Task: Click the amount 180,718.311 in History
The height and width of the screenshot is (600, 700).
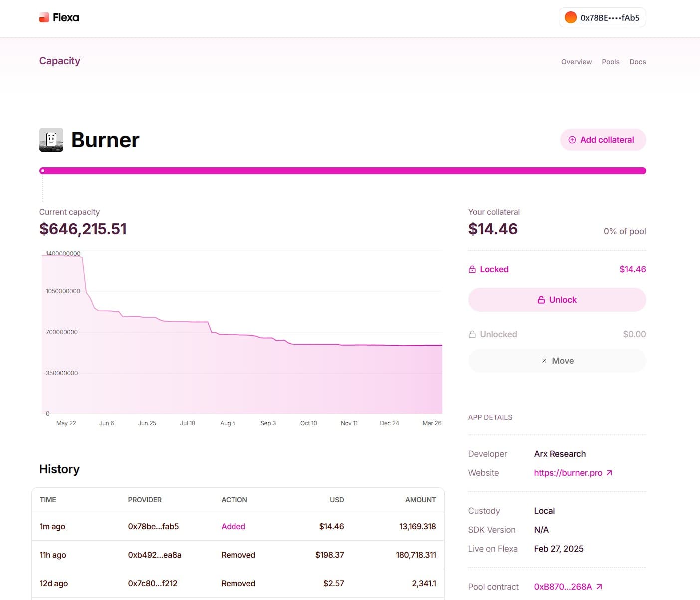Action: pyautogui.click(x=416, y=555)
